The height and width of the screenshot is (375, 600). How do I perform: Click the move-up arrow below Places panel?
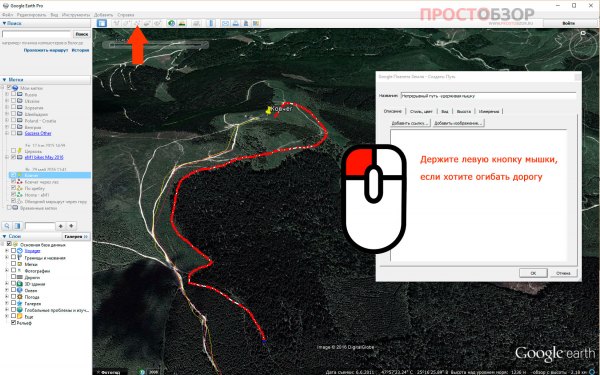pyautogui.click(x=60, y=226)
